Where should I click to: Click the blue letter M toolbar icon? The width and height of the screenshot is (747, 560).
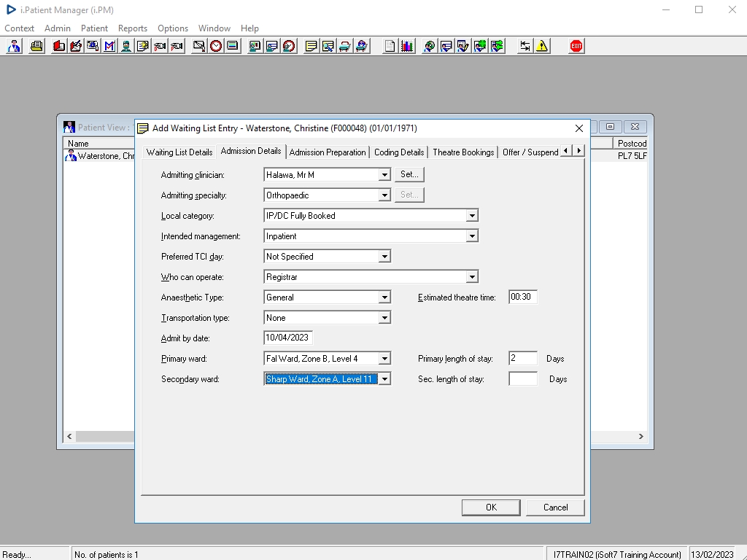pyautogui.click(x=109, y=46)
